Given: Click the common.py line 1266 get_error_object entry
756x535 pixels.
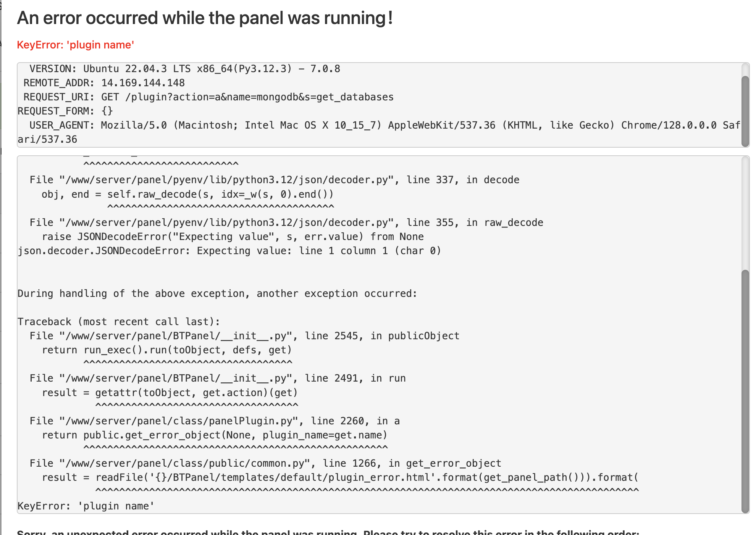Looking at the screenshot, I should (x=265, y=464).
